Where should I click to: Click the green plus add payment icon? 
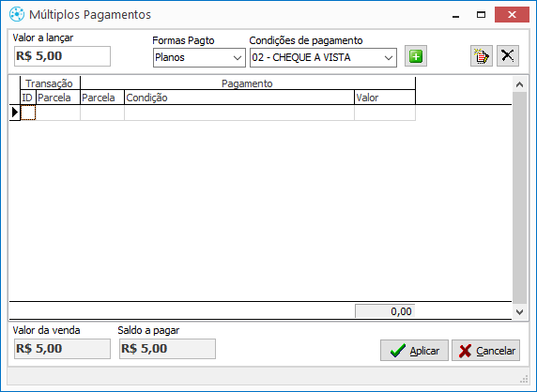tap(416, 56)
